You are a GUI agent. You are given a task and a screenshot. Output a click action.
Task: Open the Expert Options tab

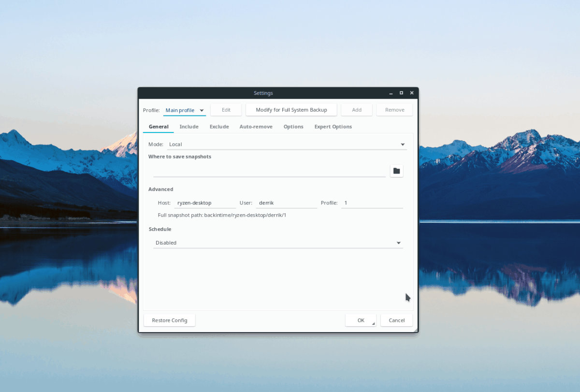coord(333,126)
